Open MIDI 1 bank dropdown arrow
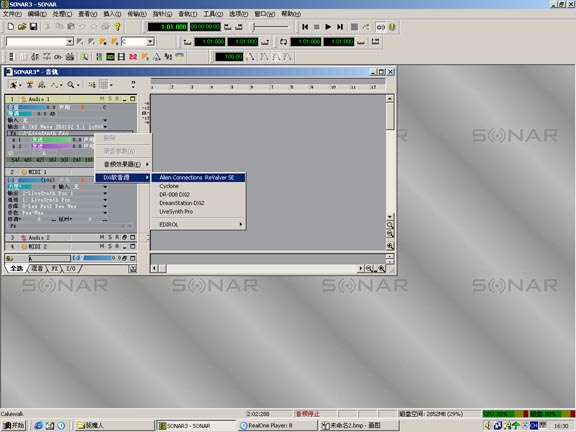 (105, 206)
